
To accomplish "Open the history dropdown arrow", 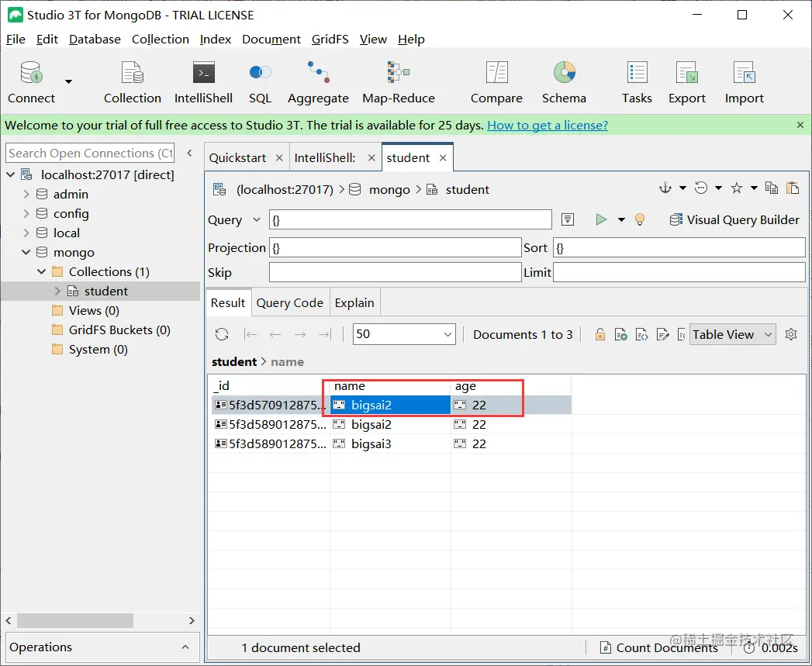I will tap(718, 188).
